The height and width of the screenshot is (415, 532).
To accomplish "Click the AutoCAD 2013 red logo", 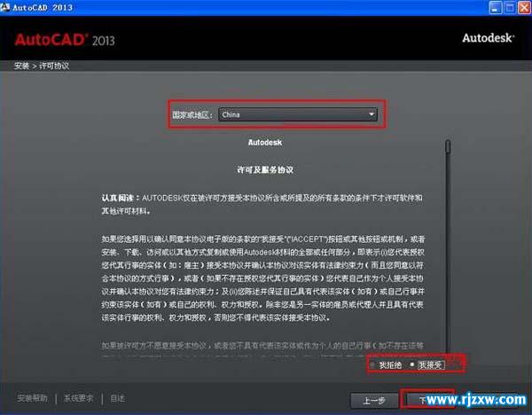I will pyautogui.click(x=65, y=40).
